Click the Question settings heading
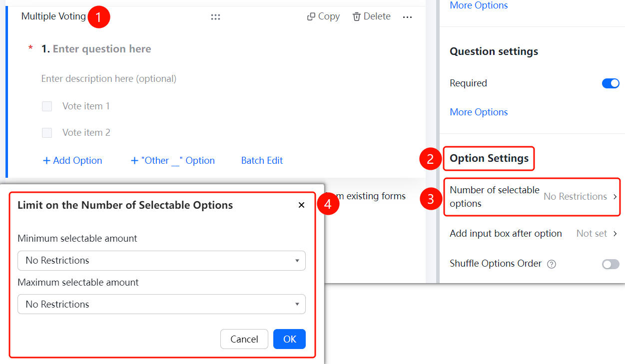This screenshot has width=625, height=364. coord(494,51)
